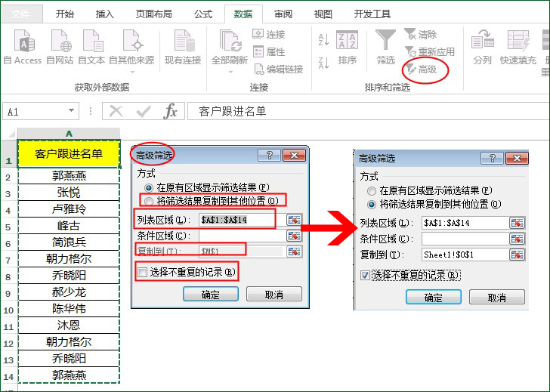The width and height of the screenshot is (550, 392).
Task: Click 确定 in left 高级筛选 dialog
Action: point(211,294)
